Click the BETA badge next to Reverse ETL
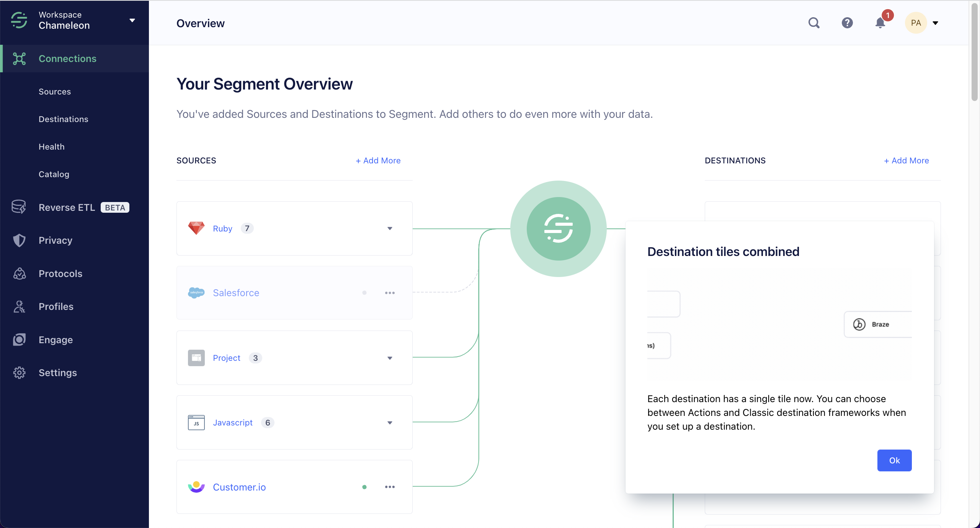The height and width of the screenshot is (528, 980). pos(115,207)
